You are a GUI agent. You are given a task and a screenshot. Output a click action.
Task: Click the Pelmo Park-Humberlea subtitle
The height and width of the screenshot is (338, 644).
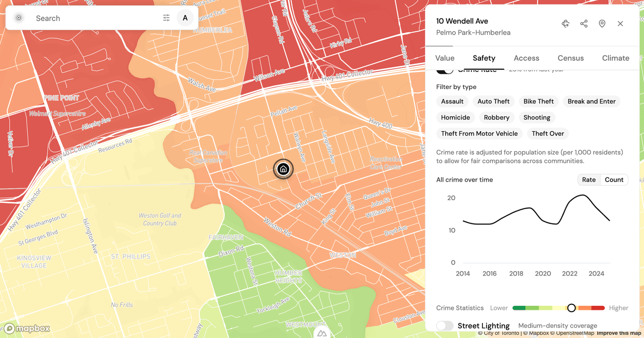[x=473, y=33]
